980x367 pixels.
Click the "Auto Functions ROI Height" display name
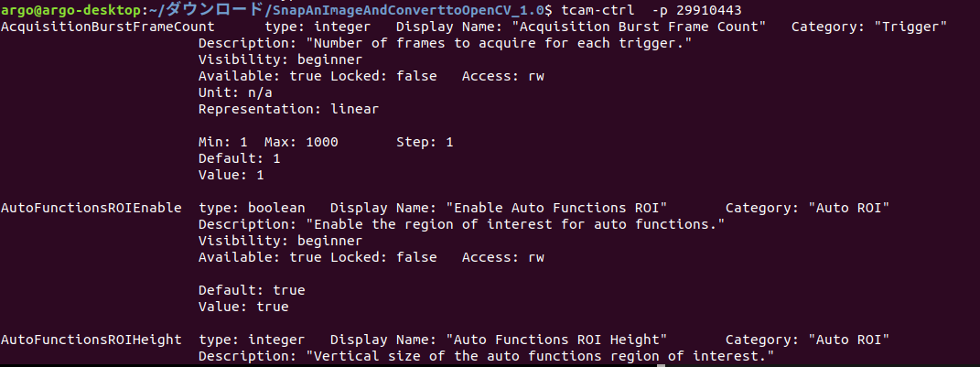click(x=555, y=340)
